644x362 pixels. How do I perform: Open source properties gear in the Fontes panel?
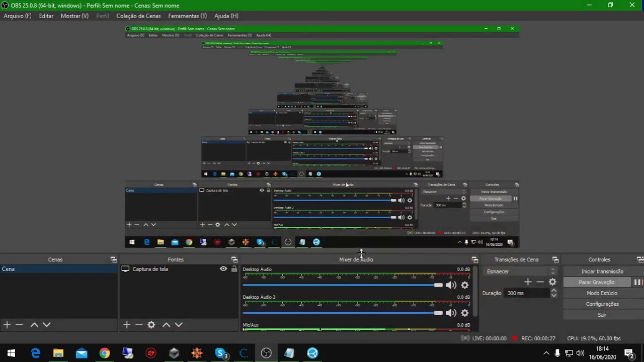click(151, 325)
